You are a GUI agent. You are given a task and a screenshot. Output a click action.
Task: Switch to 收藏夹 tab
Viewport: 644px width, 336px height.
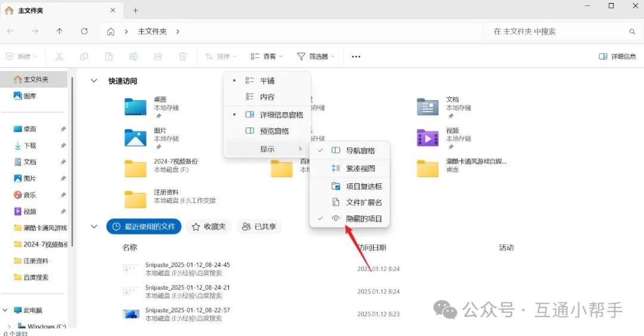pos(209,227)
